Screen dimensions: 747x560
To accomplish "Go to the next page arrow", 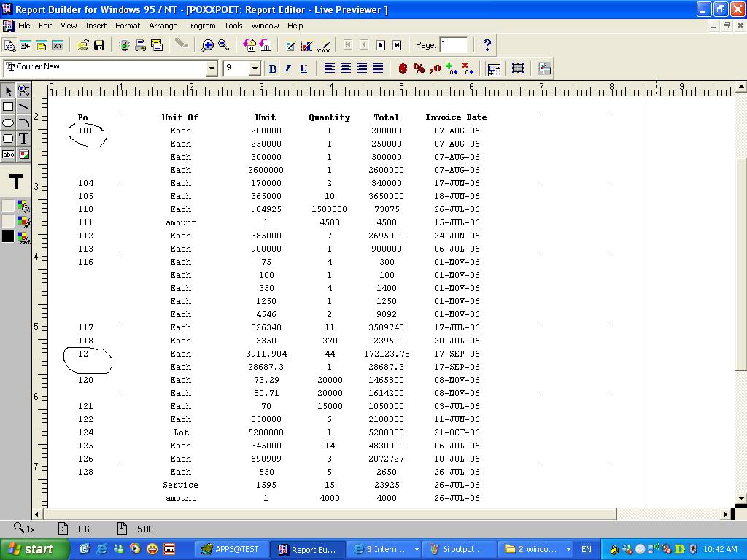I will pos(381,45).
